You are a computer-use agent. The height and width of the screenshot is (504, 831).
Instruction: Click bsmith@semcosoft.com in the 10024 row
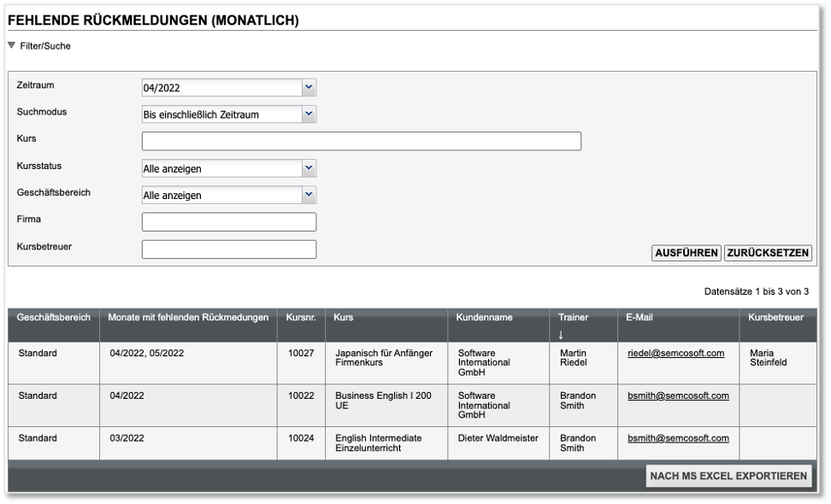click(x=677, y=438)
